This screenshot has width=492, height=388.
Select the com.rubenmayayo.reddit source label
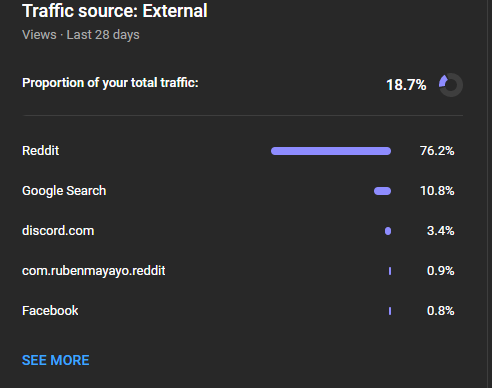tap(94, 271)
